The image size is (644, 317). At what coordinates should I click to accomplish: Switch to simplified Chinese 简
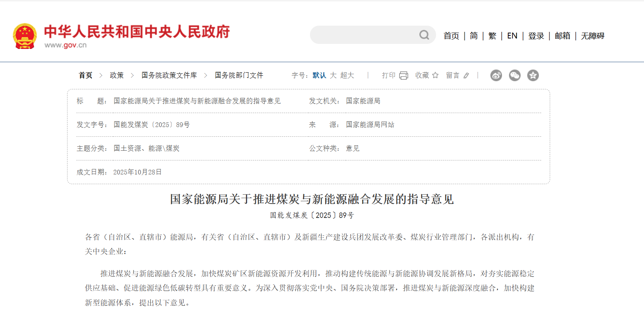pos(474,36)
